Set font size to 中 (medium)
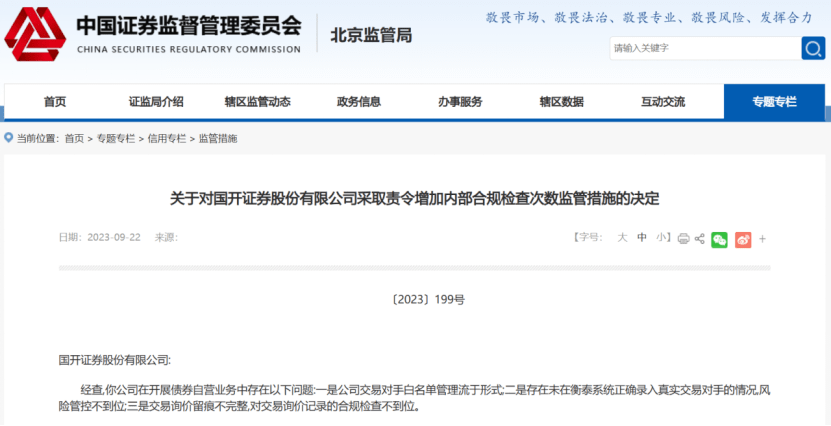The height and width of the screenshot is (426, 831). 642,238
